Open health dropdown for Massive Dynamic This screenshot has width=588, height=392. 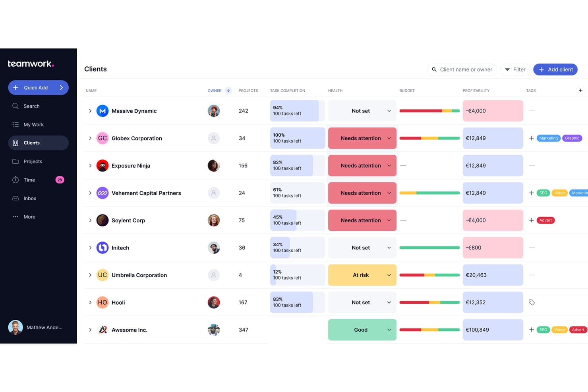[362, 111]
